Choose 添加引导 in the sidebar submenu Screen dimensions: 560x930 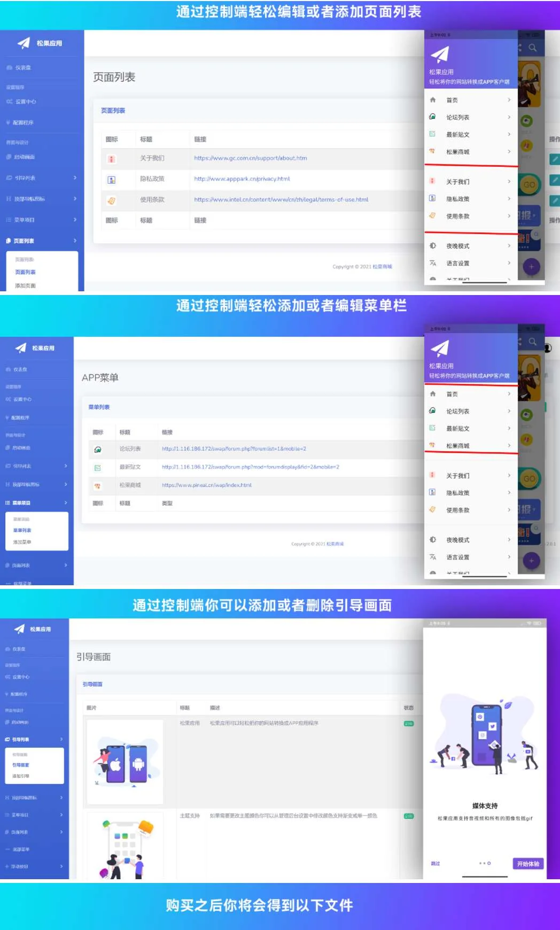[x=21, y=776]
